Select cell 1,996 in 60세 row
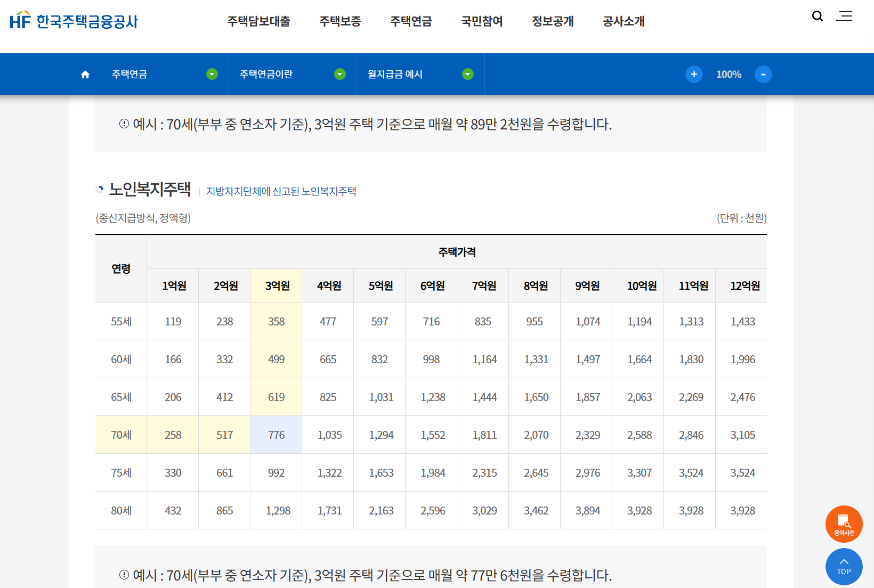This screenshot has height=588, width=874. (741, 360)
